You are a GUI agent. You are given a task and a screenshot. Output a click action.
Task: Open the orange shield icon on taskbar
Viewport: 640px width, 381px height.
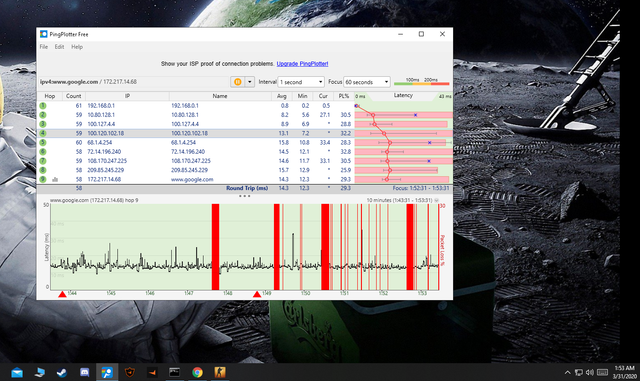[x=129, y=372]
